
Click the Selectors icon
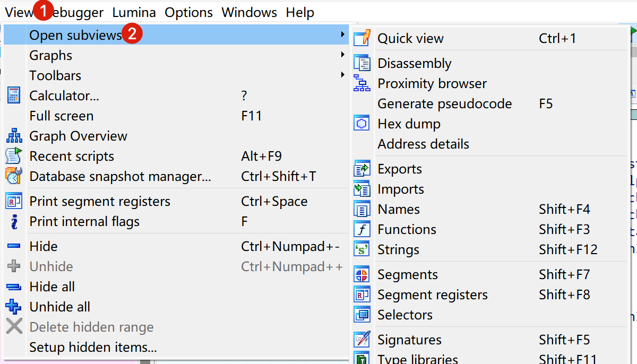[362, 315]
